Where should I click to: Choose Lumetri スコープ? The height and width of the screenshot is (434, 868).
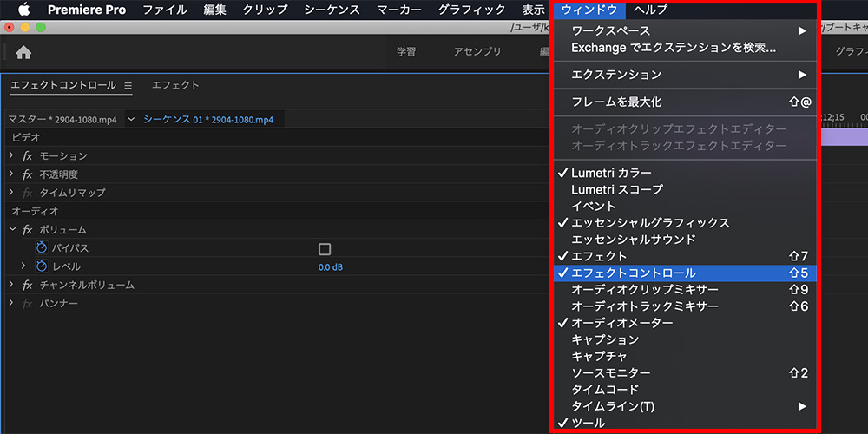tap(687, 189)
